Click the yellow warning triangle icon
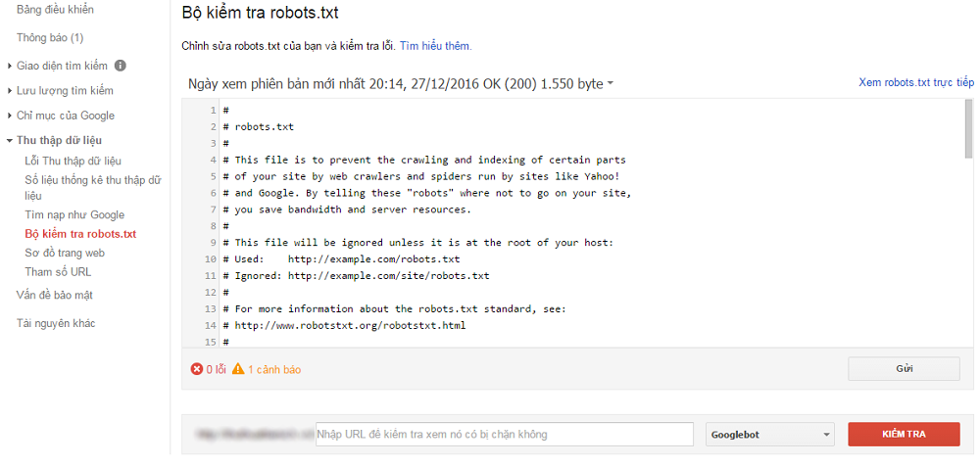The image size is (980, 467). tap(237, 369)
